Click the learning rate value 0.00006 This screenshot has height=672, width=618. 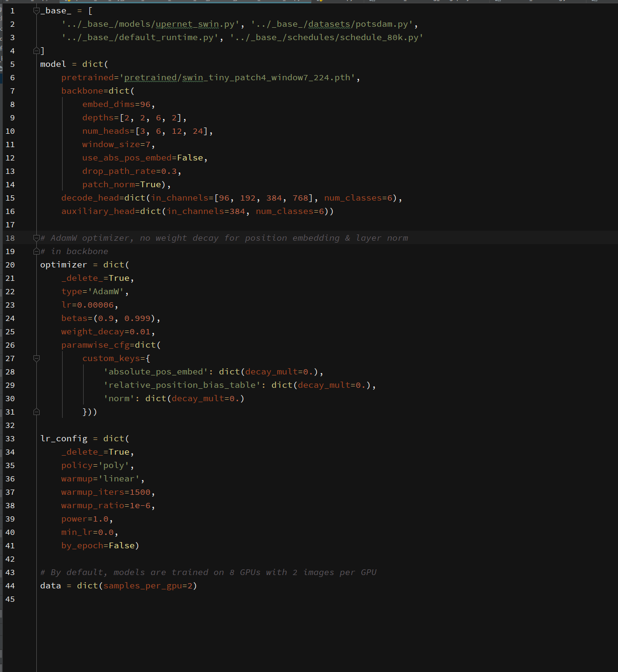[x=95, y=305]
